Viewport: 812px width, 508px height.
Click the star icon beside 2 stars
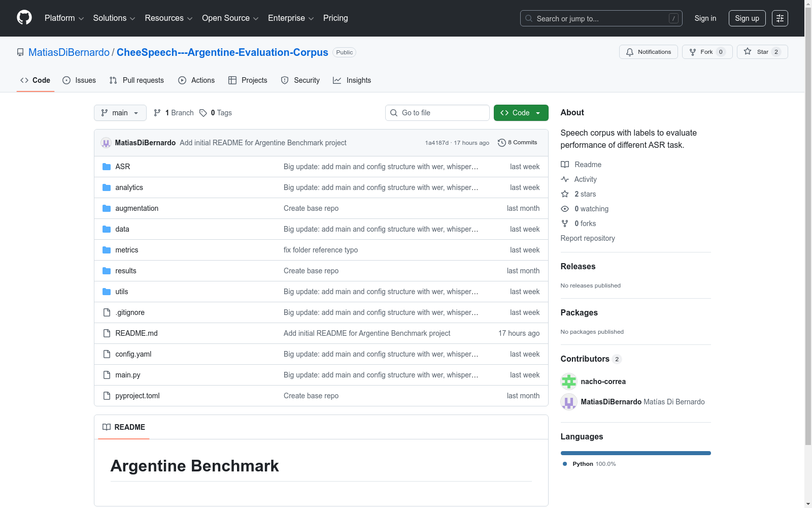click(x=565, y=194)
